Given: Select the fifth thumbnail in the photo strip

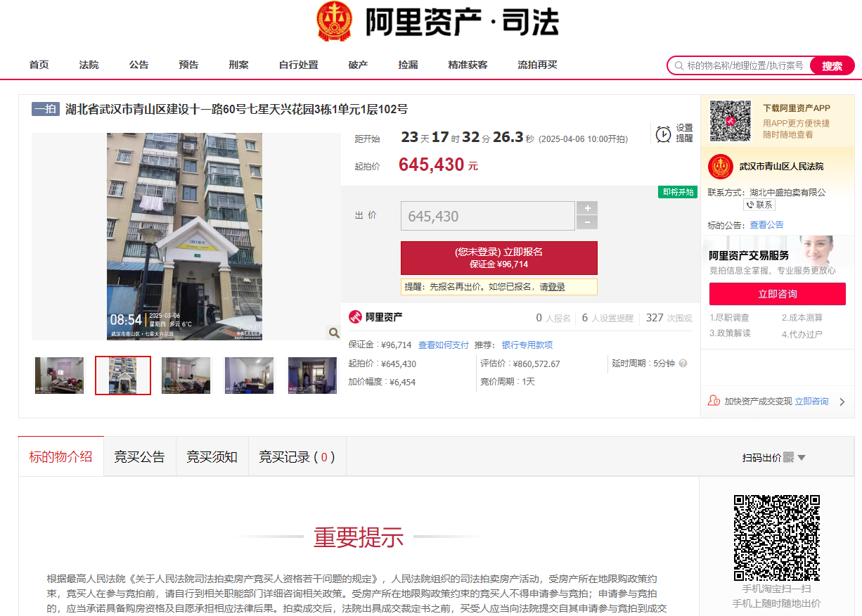Looking at the screenshot, I should click(313, 376).
